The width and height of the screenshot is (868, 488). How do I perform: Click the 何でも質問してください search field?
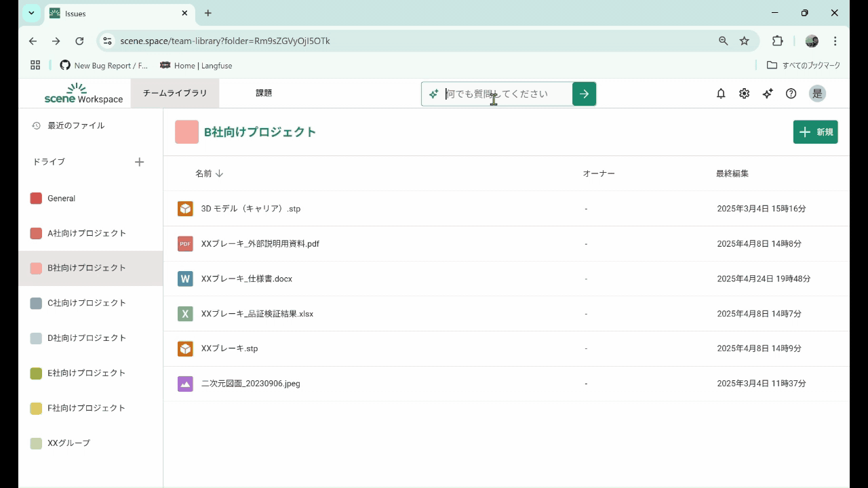tap(505, 94)
